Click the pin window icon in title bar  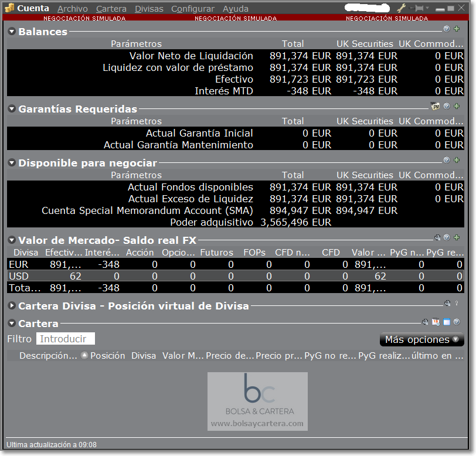[x=419, y=8]
